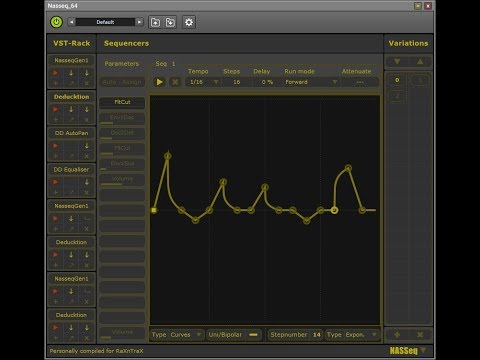Open the Type Curves dropdown
Screen dimensions: 480x360
177,335
